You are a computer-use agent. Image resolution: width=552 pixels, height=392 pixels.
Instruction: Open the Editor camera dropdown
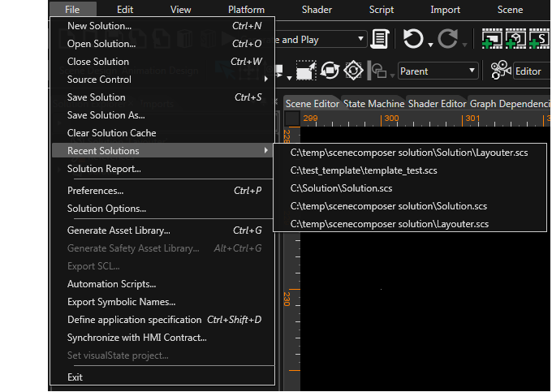pyautogui.click(x=532, y=71)
